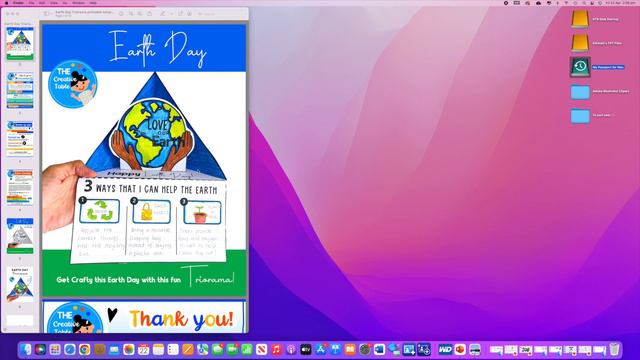This screenshot has width=640, height=360.
Task: Open Books from the Dock
Action: pos(350,349)
